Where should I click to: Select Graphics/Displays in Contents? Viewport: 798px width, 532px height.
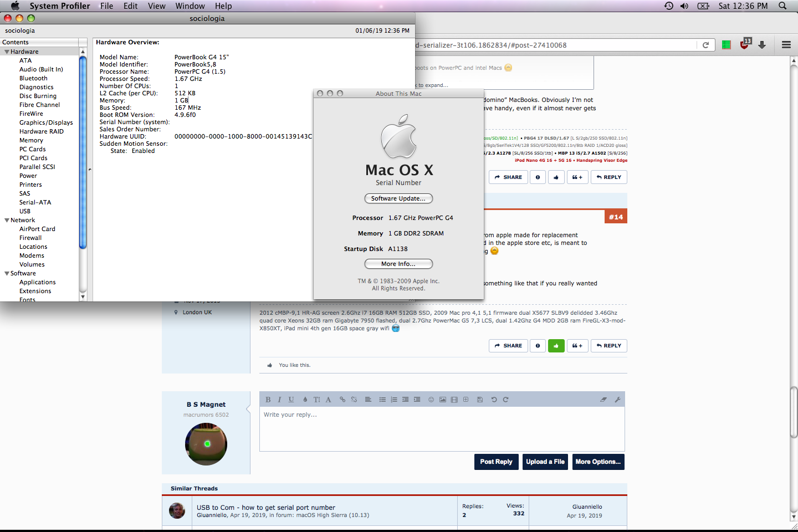coord(46,122)
